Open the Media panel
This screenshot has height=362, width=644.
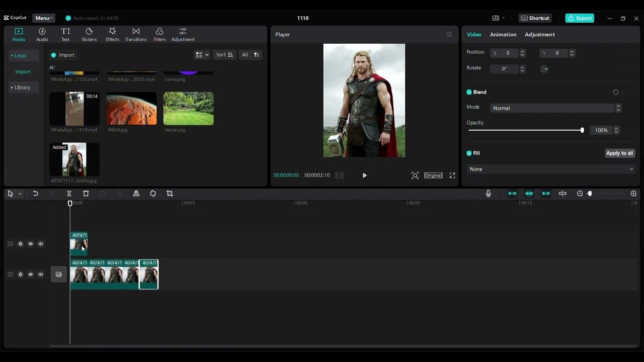[x=19, y=34]
